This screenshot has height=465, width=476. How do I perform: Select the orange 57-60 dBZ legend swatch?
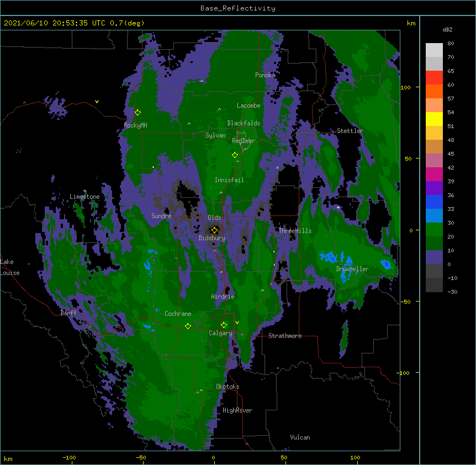pos(434,91)
